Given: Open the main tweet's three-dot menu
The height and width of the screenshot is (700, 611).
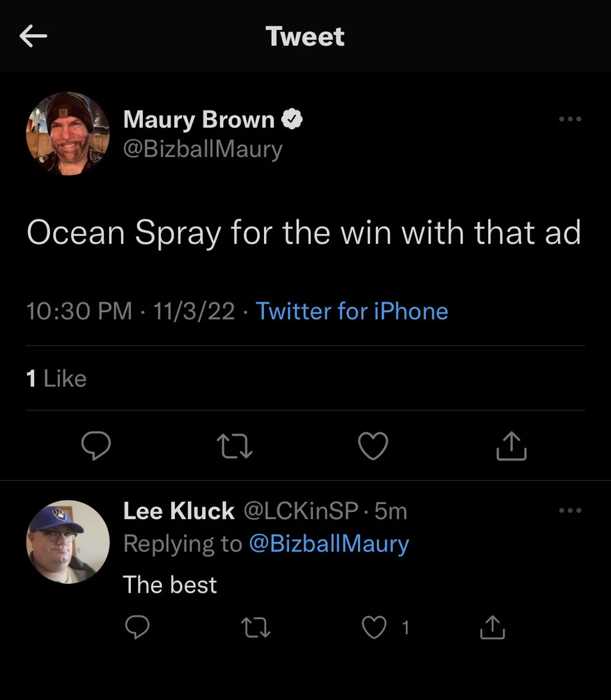Looking at the screenshot, I should pyautogui.click(x=570, y=119).
